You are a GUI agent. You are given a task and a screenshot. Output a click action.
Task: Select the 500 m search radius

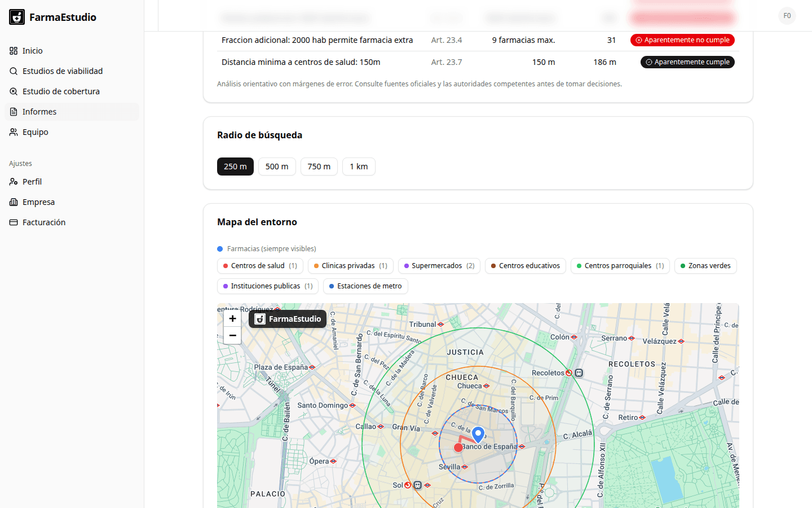coord(277,166)
